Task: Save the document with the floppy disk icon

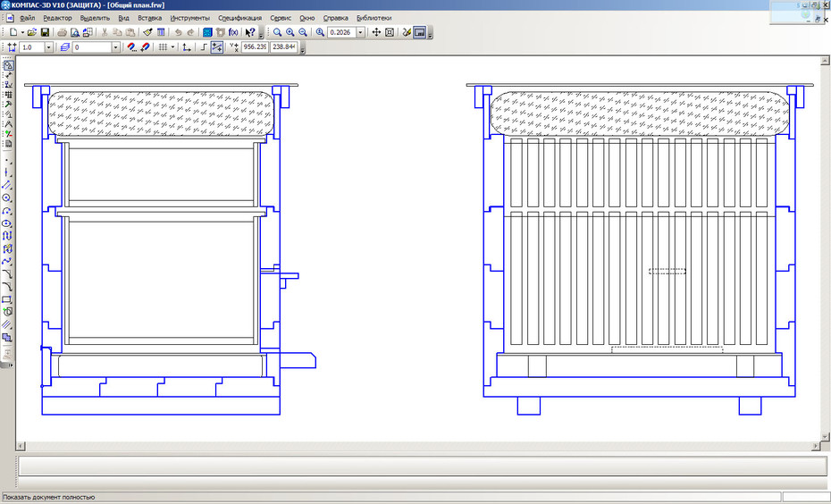Action: click(x=45, y=32)
